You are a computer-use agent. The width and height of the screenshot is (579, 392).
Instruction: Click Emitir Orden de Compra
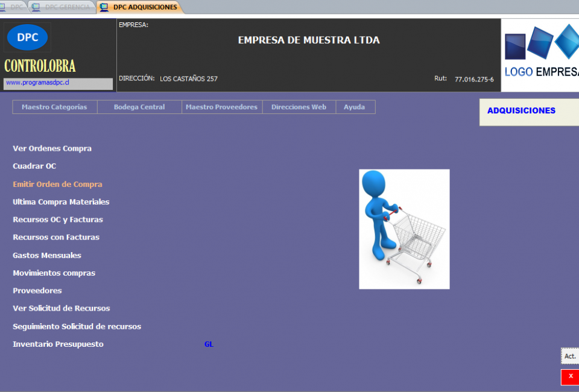[x=57, y=185]
